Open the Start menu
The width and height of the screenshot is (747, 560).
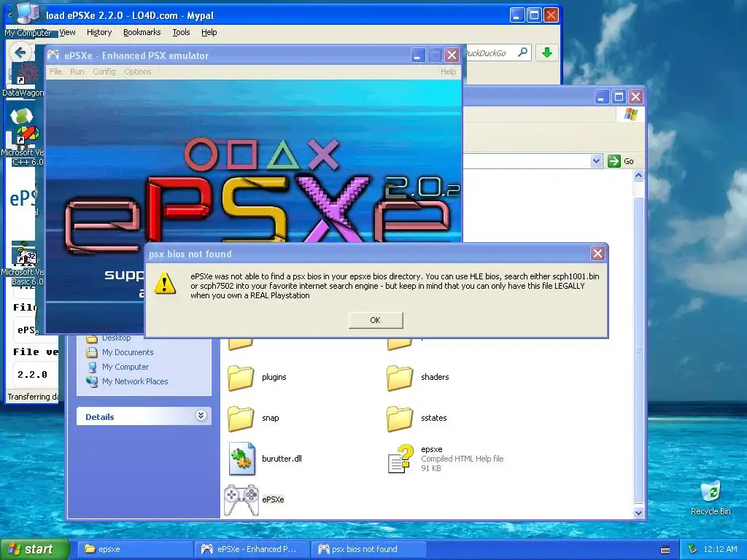[35, 549]
